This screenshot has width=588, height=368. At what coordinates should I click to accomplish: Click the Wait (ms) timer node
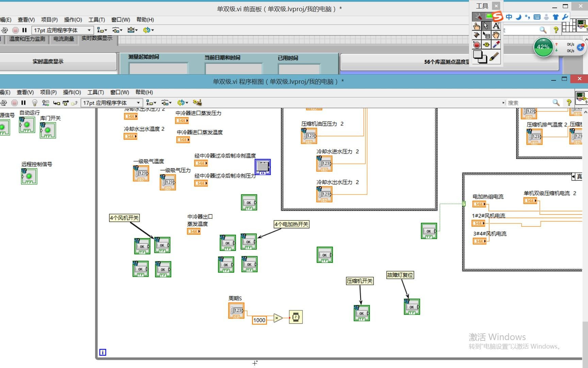[296, 317]
